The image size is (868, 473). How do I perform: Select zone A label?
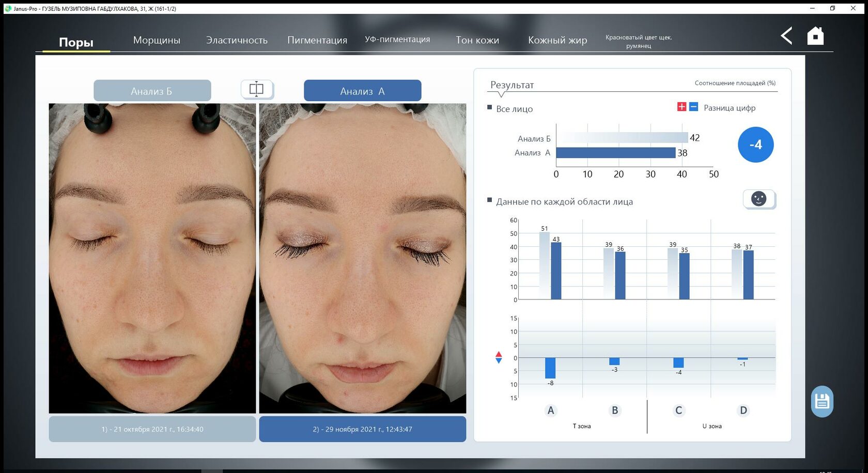coord(551,411)
